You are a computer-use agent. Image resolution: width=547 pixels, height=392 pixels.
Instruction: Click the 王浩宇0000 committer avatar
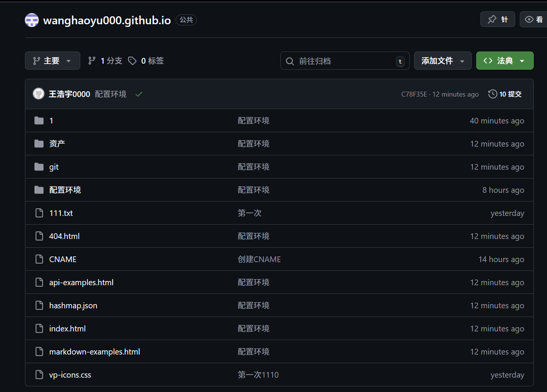coord(39,94)
